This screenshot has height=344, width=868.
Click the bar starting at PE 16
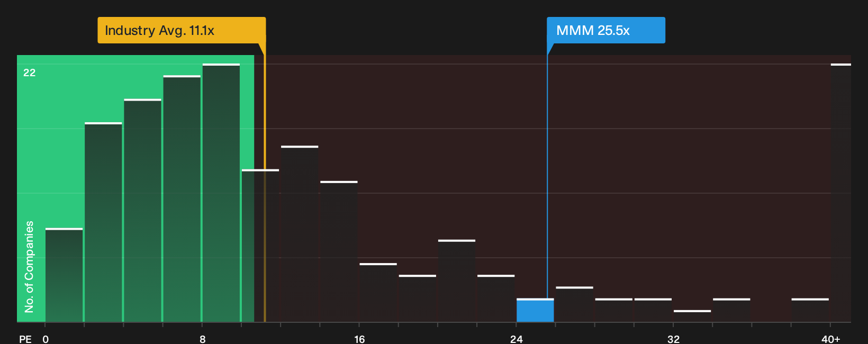[x=378, y=293]
